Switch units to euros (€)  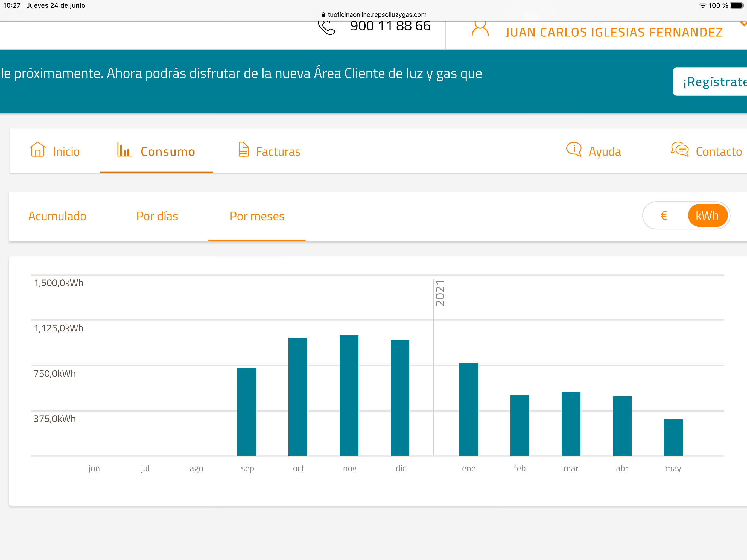pyautogui.click(x=664, y=215)
